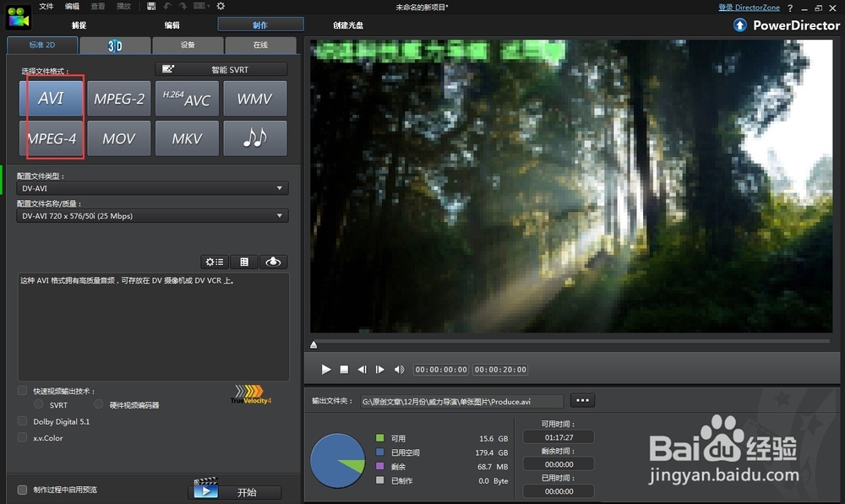Click the 智能 SVRT button
The image size is (845, 504).
[x=221, y=69]
